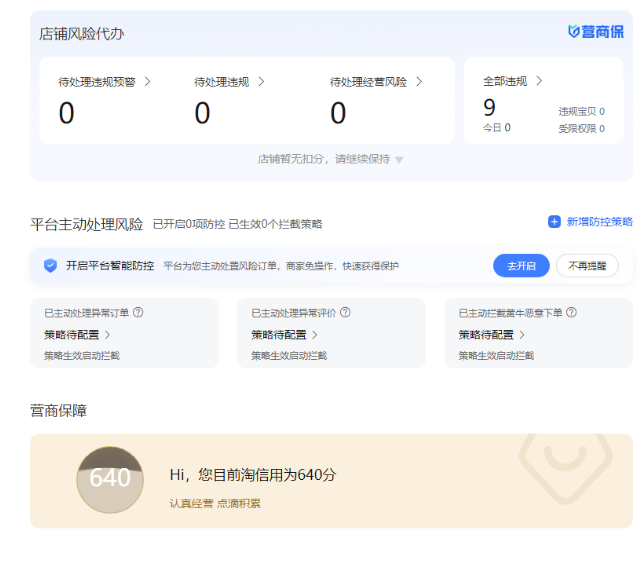Open 待处理经营风险 details via its chevron
This screenshot has height=564, width=640.
pos(418,82)
